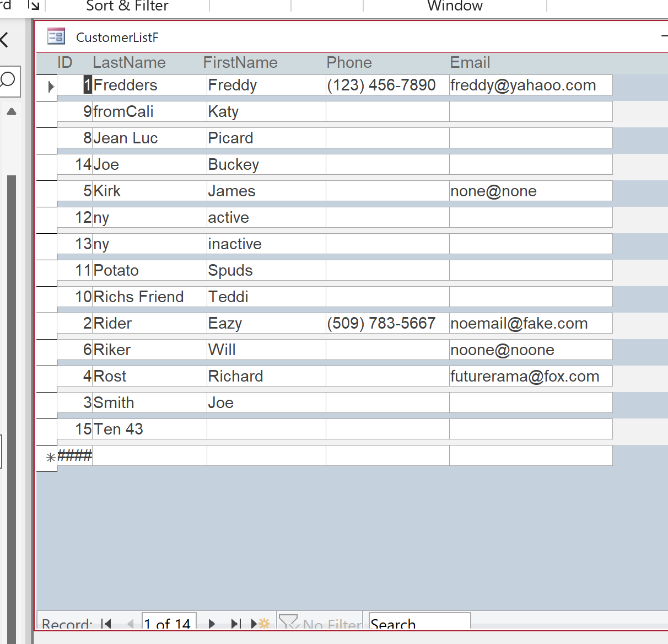The image size is (668, 644).
Task: Open the Sort & Filter dialog launcher arrow
Action: coord(35,5)
